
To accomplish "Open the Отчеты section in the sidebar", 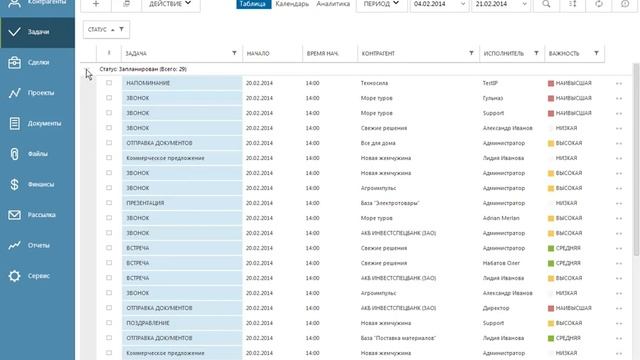I will pos(37,245).
